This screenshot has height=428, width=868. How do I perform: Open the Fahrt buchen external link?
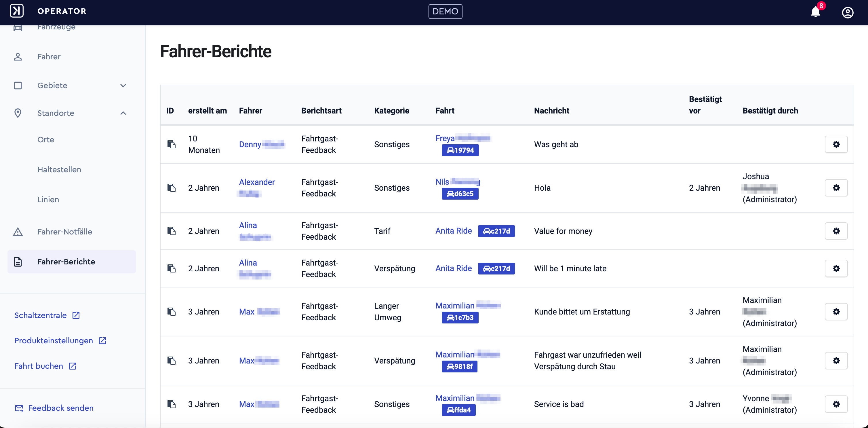pos(45,366)
